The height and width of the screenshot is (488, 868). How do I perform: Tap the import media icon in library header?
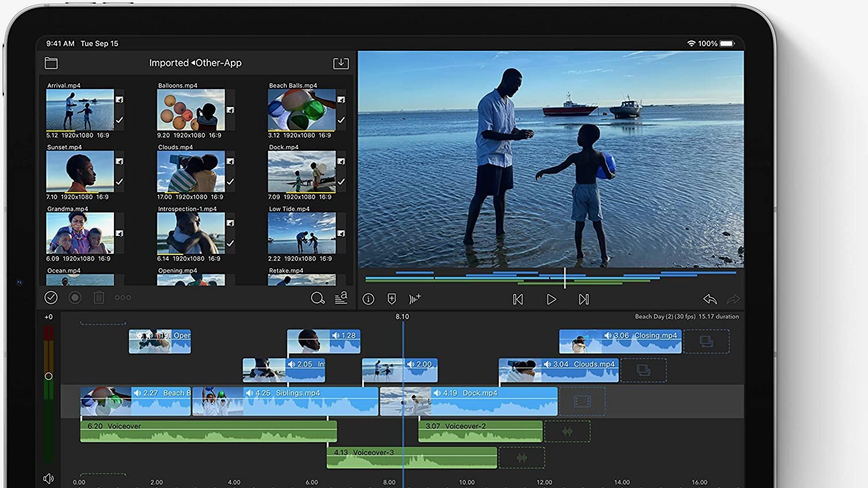point(341,63)
